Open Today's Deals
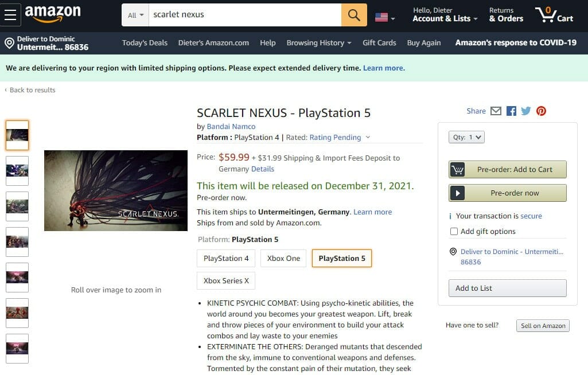This screenshot has width=588, height=375. click(145, 43)
